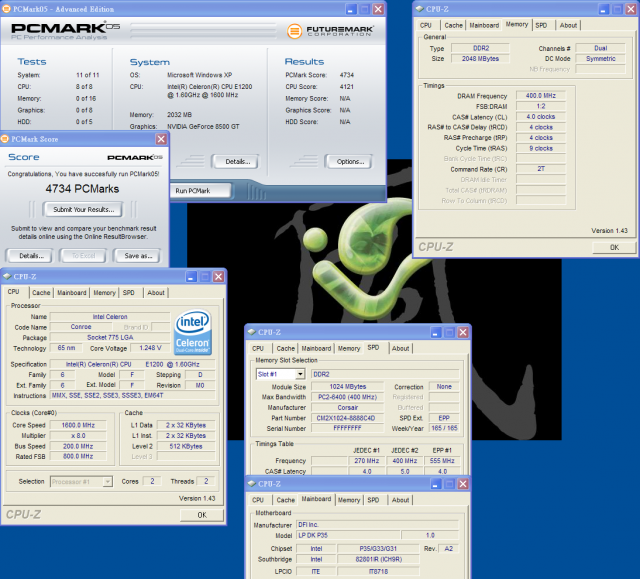Click the SPD Manufacturer 'Corsair' value
This screenshot has height=579, width=640.
(347, 408)
